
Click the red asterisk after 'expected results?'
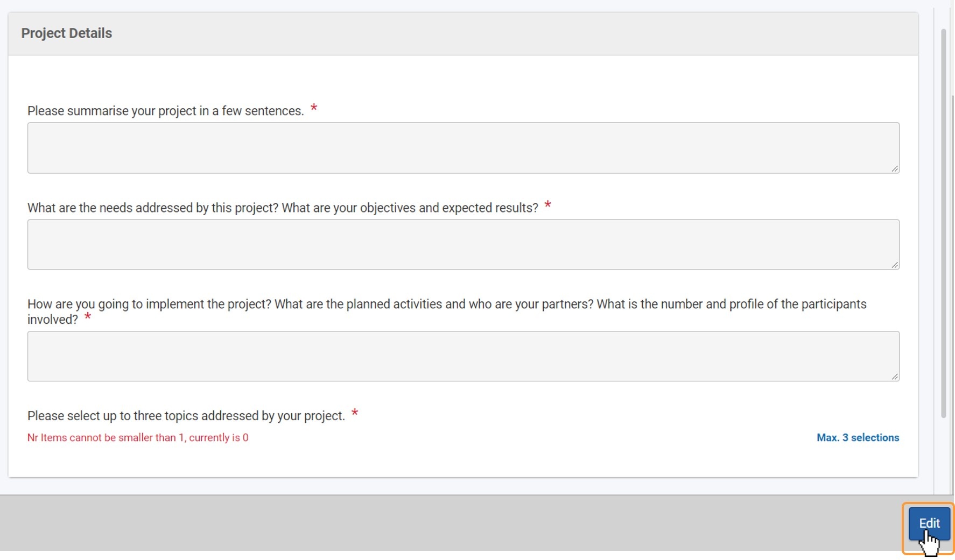(x=547, y=205)
